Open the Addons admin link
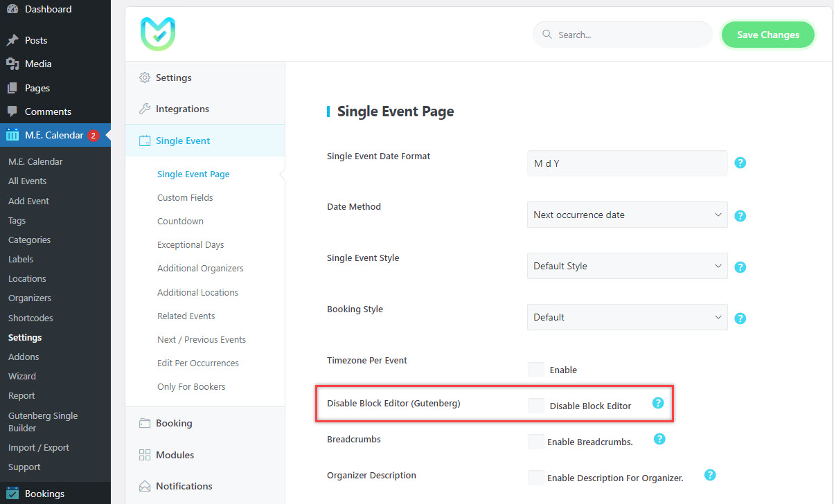The height and width of the screenshot is (504, 834). 24,357
